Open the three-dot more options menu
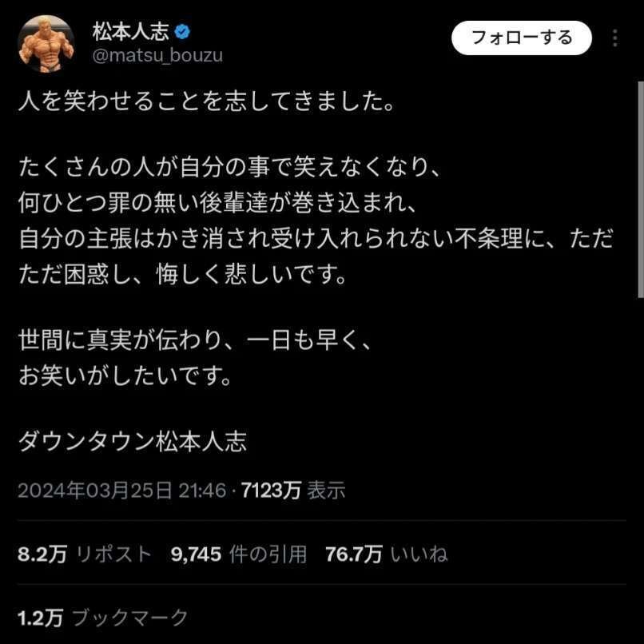The height and width of the screenshot is (644, 644). (614, 38)
